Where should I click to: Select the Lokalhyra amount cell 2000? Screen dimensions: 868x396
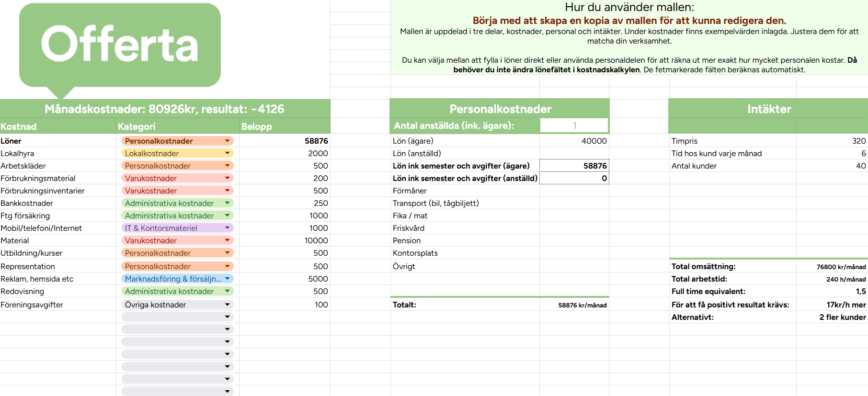click(285, 153)
